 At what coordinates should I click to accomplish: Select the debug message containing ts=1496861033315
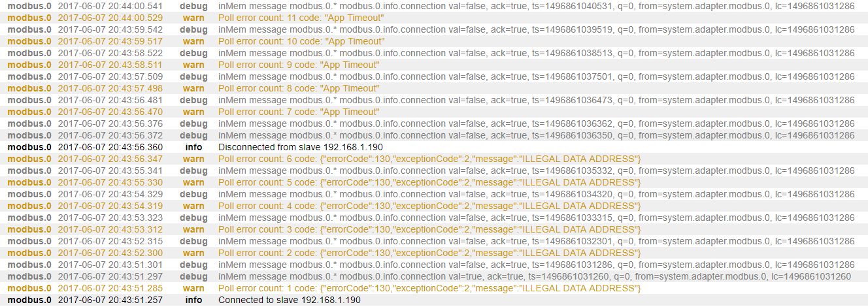tap(536, 218)
